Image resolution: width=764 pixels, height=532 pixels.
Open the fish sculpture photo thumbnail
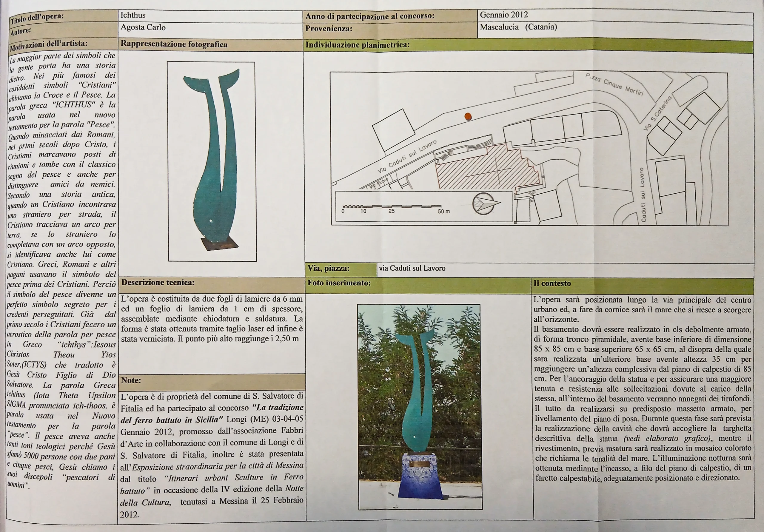[x=212, y=161]
